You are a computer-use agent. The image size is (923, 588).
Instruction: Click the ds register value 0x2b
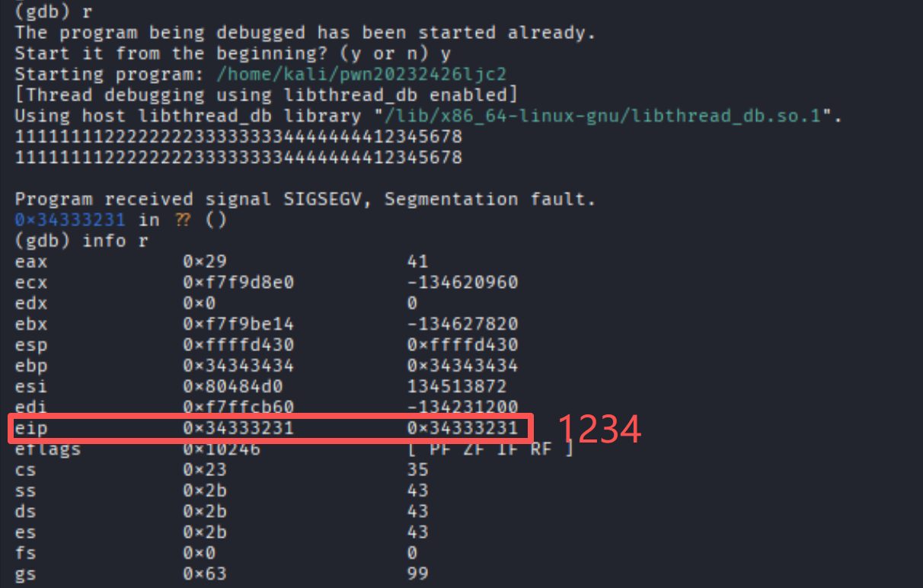205,511
